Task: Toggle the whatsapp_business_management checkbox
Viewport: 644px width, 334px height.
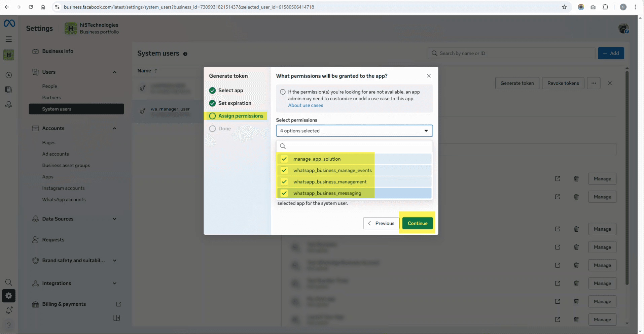Action: 284,181
